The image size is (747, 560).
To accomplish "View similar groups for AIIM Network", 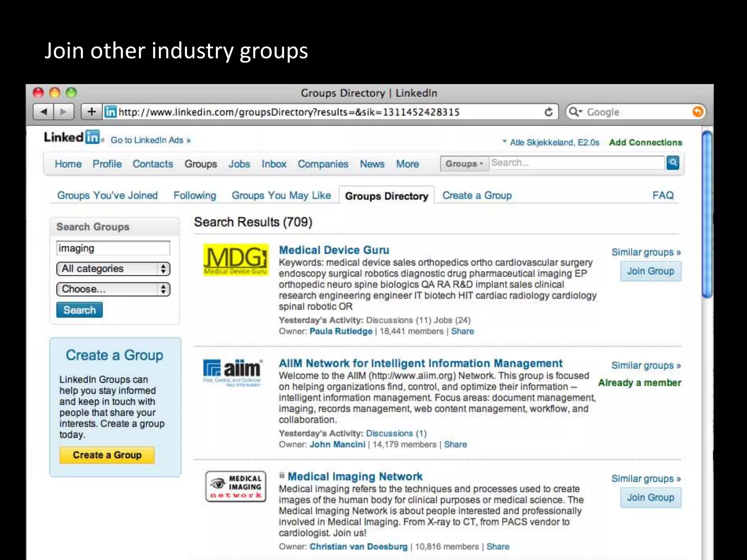I will point(646,365).
